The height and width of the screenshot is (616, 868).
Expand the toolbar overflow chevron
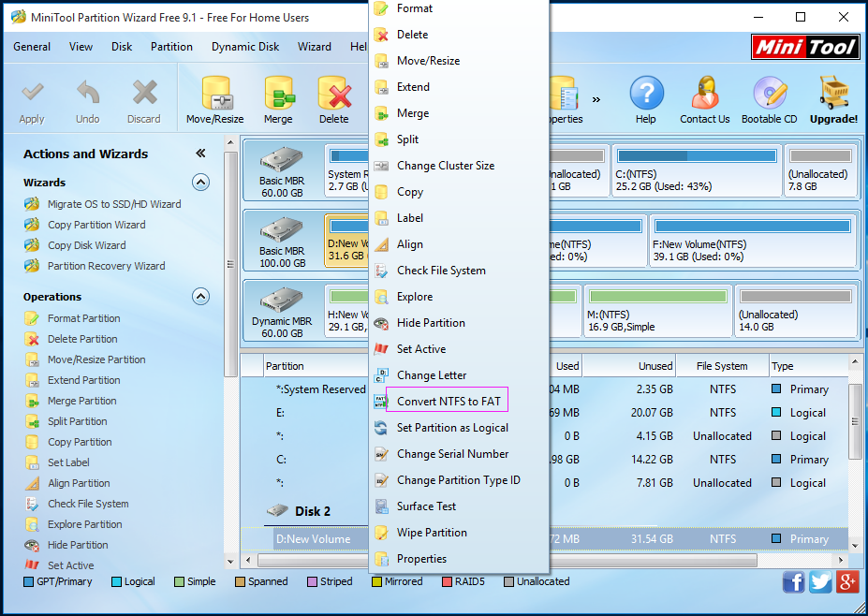point(596,99)
